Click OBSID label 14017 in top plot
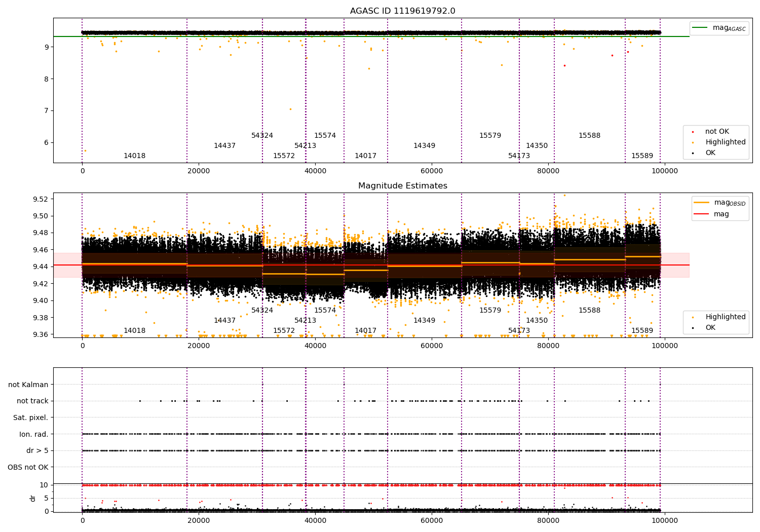The width and height of the screenshot is (760, 532). coord(365,156)
